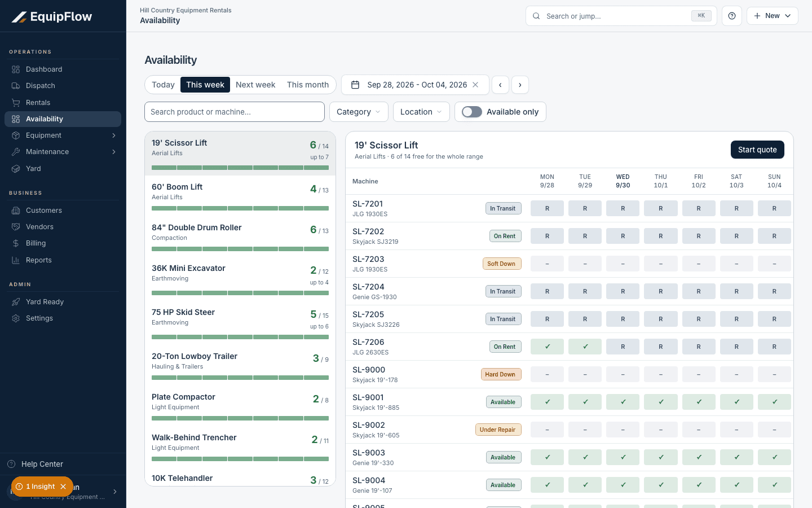812x508 pixels.
Task: Open the Dashboard sidebar icon
Action: click(x=16, y=69)
